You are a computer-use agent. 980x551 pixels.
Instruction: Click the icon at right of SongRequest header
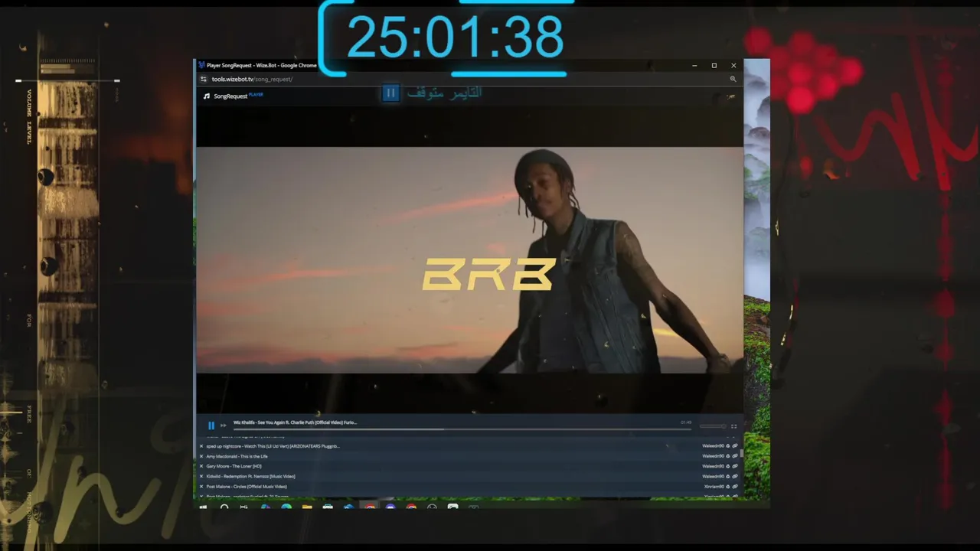[730, 96]
